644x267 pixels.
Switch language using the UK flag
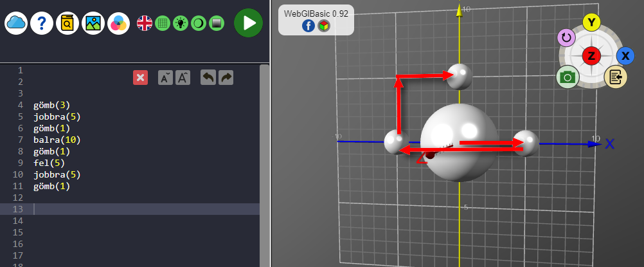click(145, 24)
